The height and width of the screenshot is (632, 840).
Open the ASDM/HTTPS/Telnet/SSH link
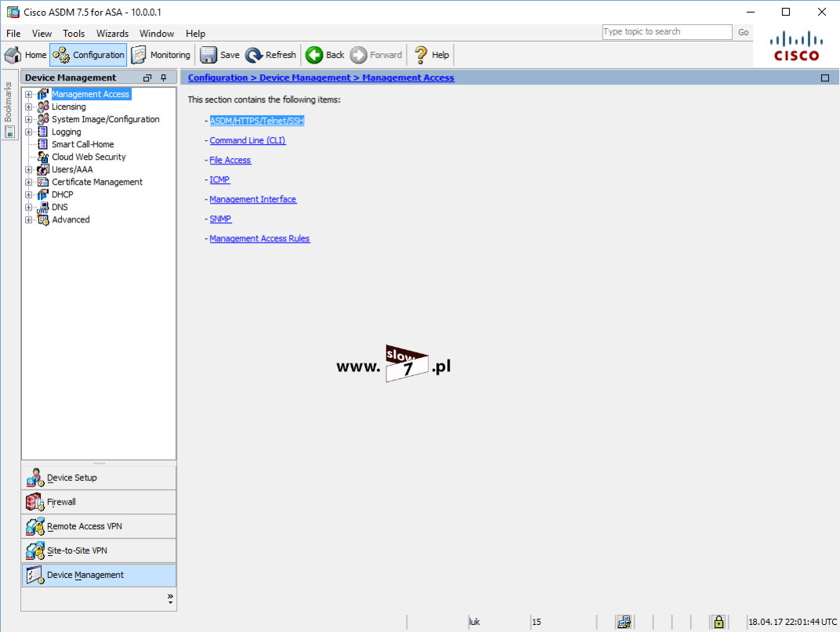point(256,121)
